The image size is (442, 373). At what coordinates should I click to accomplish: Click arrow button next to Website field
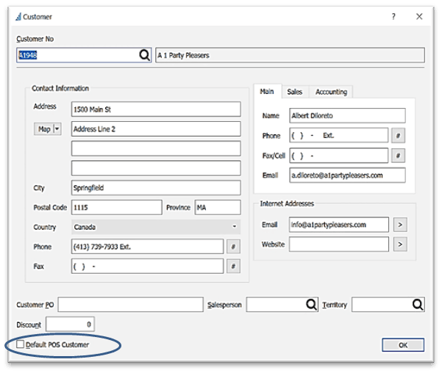[400, 244]
